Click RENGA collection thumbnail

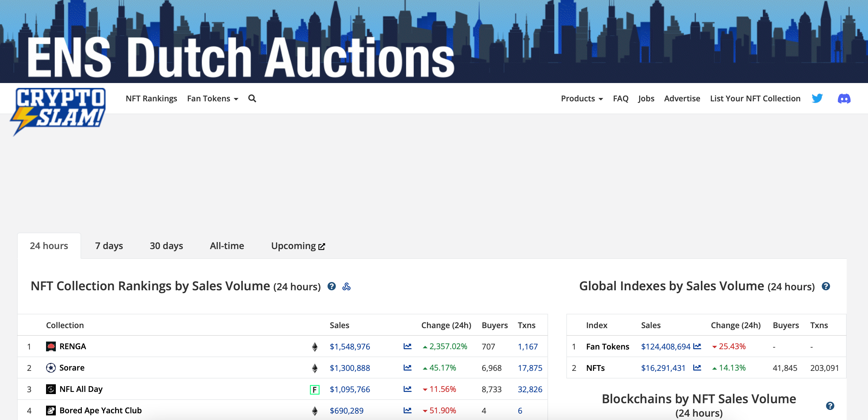51,346
